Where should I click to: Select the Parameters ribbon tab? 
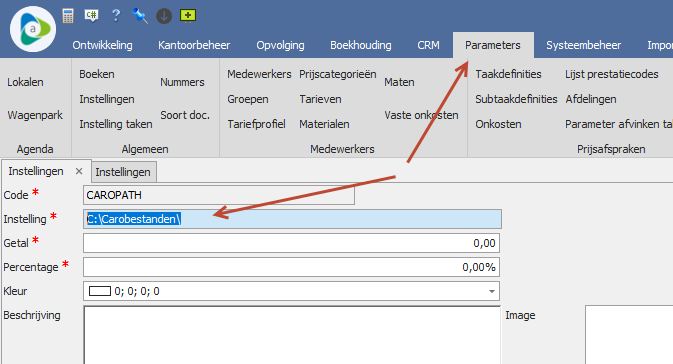pos(493,45)
